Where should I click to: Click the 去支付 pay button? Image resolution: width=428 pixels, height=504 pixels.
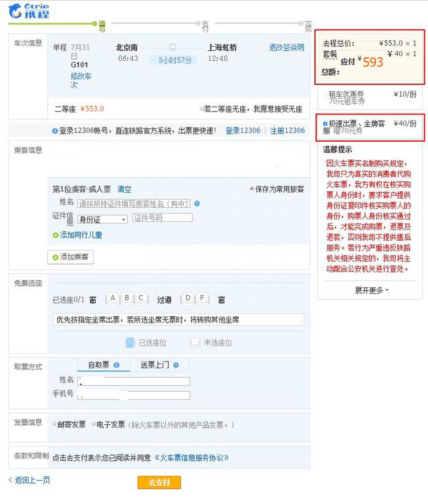tap(159, 483)
